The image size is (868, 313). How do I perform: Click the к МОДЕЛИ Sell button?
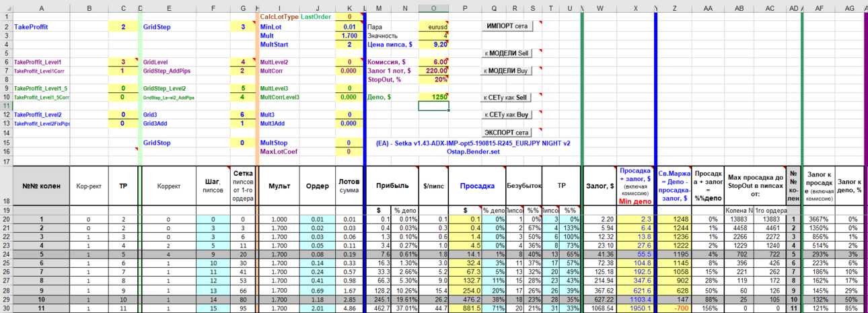coord(508,53)
